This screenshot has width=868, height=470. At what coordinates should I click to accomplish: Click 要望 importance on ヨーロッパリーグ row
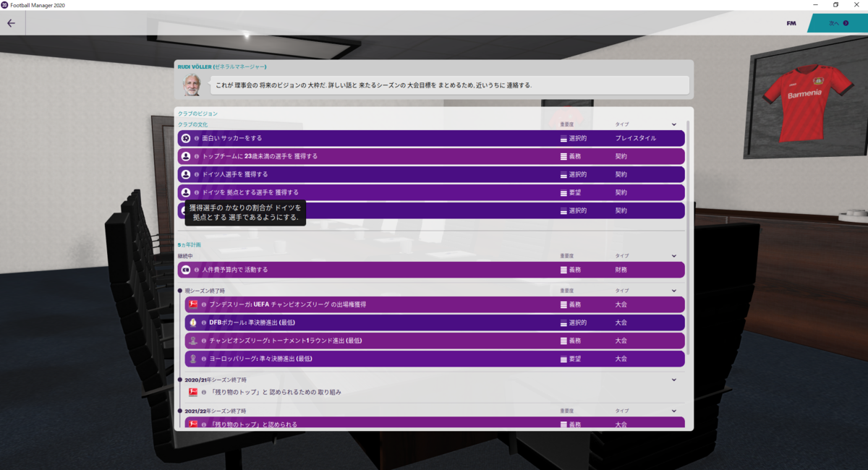click(575, 359)
